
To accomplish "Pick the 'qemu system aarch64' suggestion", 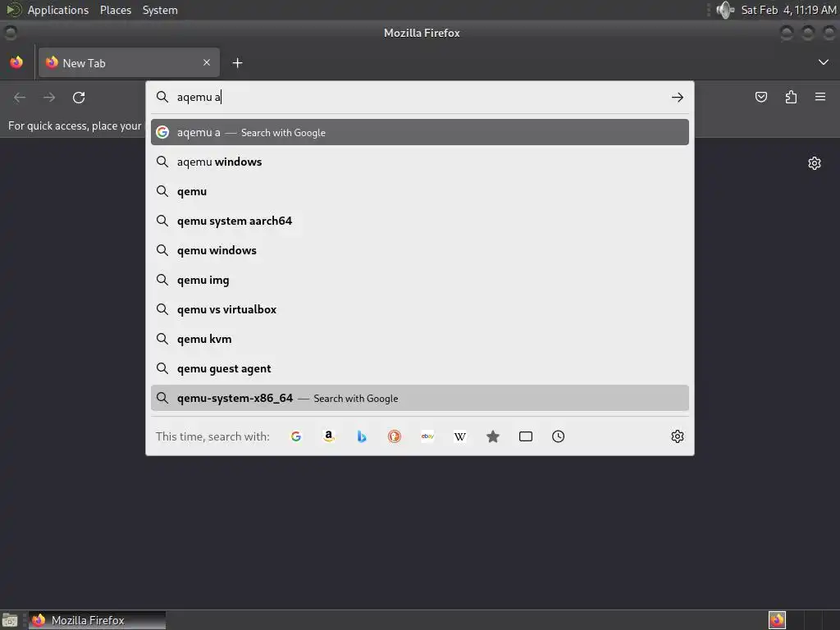I will pos(420,221).
